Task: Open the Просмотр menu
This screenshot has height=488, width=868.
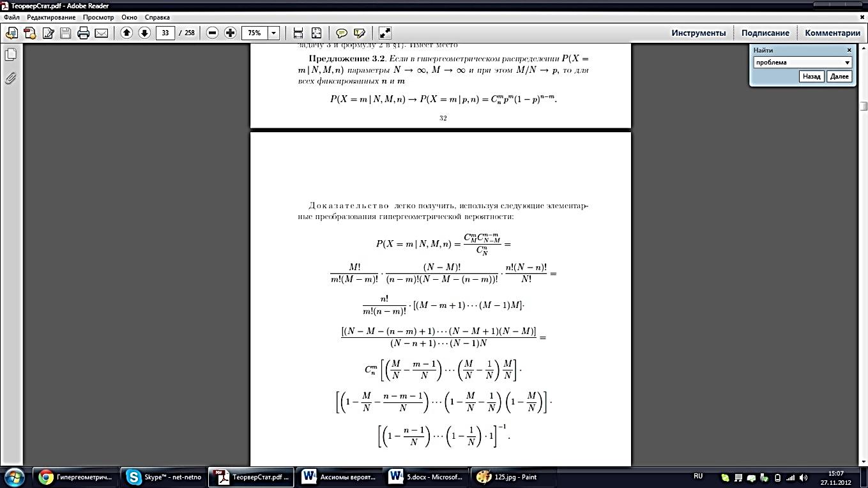Action: click(x=98, y=17)
